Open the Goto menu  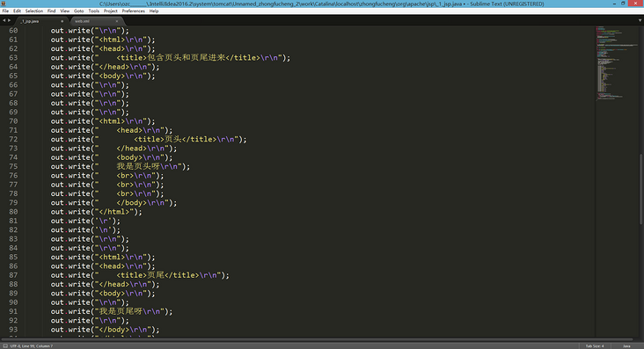[78, 11]
